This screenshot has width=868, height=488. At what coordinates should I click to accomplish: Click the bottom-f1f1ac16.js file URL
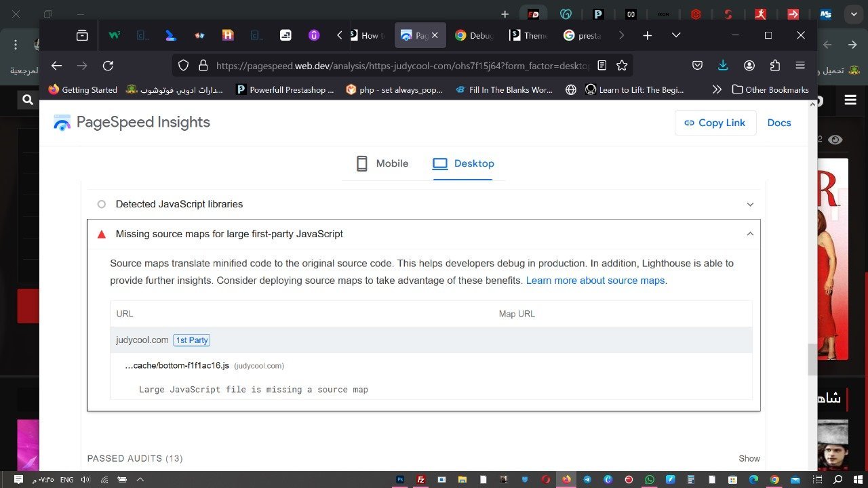[x=177, y=366]
